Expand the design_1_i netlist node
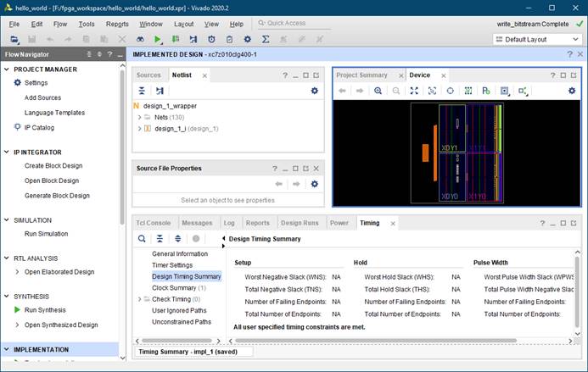 point(139,129)
